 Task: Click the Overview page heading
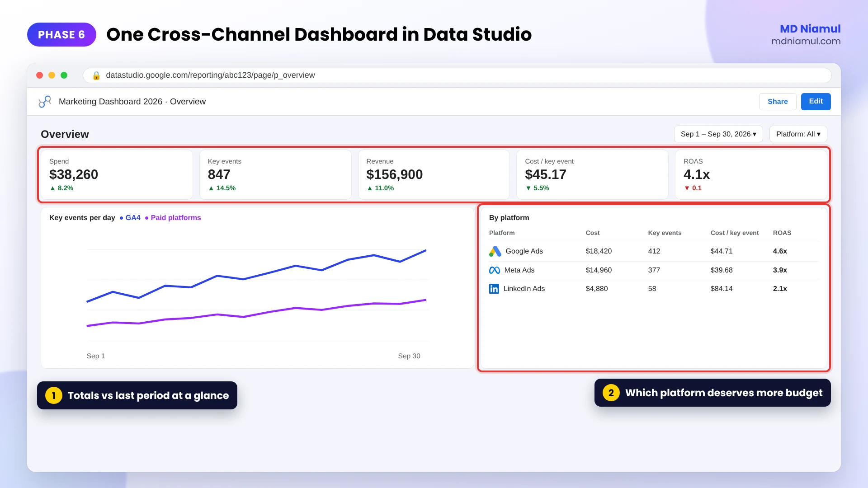click(65, 135)
